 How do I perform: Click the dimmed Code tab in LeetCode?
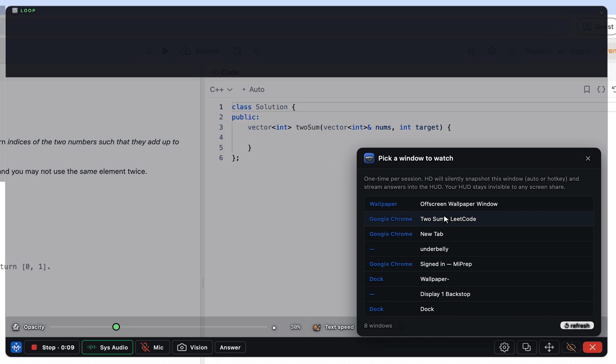[225, 72]
